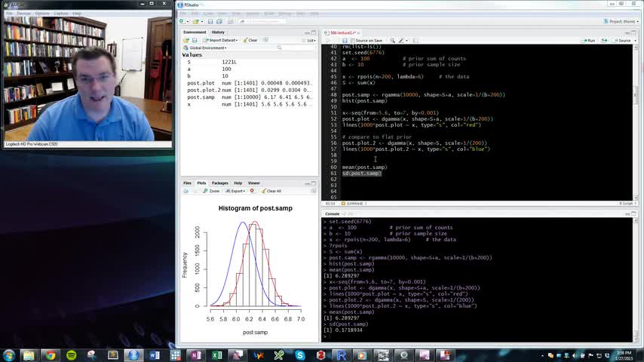This screenshot has height=362, width=644.
Task: Click the Clear button in Environment pane
Action: (250, 40)
